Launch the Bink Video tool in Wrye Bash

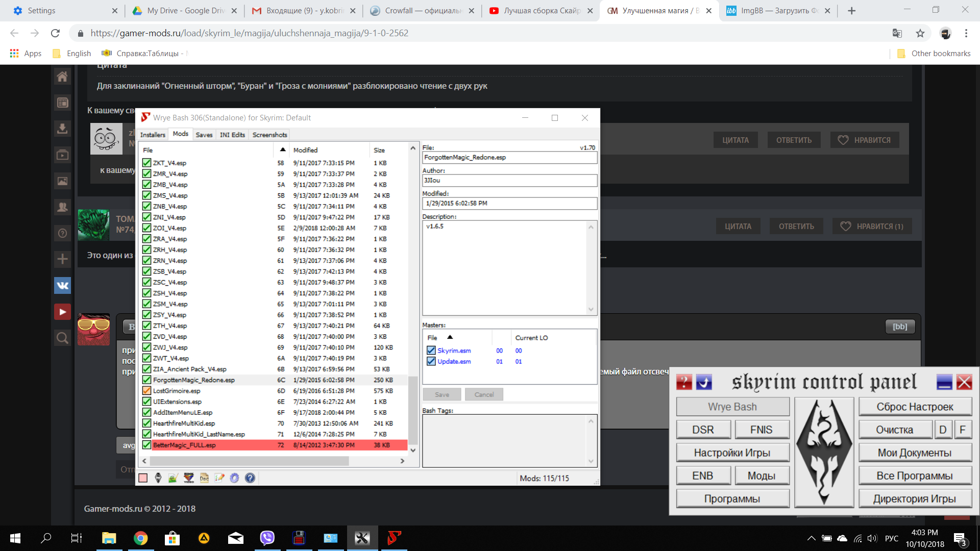[x=189, y=478]
